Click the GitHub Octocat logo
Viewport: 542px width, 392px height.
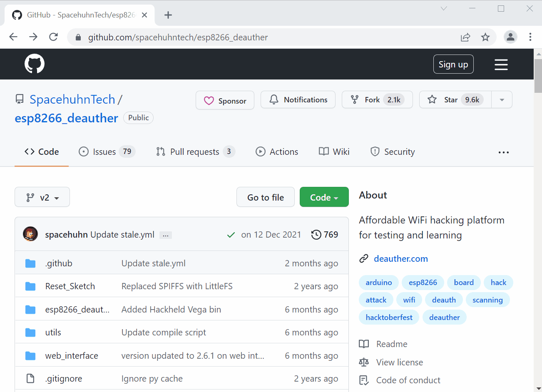[35, 64]
